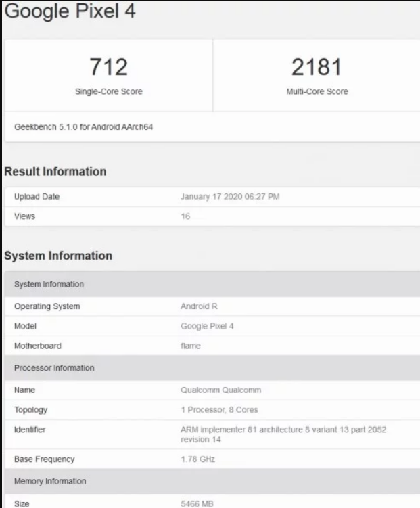Click the Model row label
Screen dimensions: 420x508
[25, 326]
